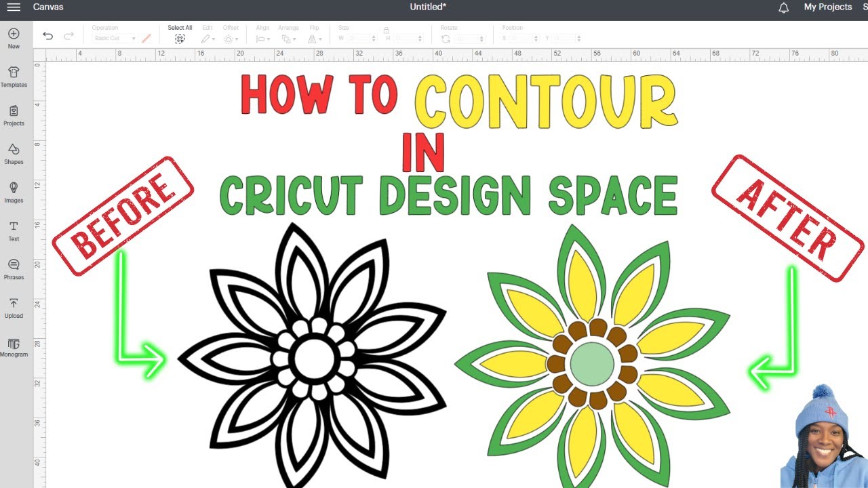
Task: Select the black outline flower image
Action: [x=312, y=354]
